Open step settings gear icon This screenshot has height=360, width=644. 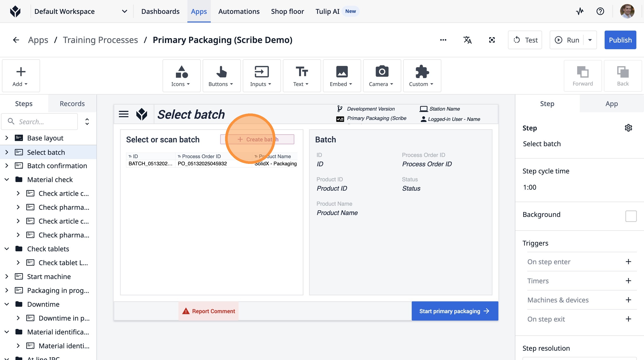click(628, 128)
